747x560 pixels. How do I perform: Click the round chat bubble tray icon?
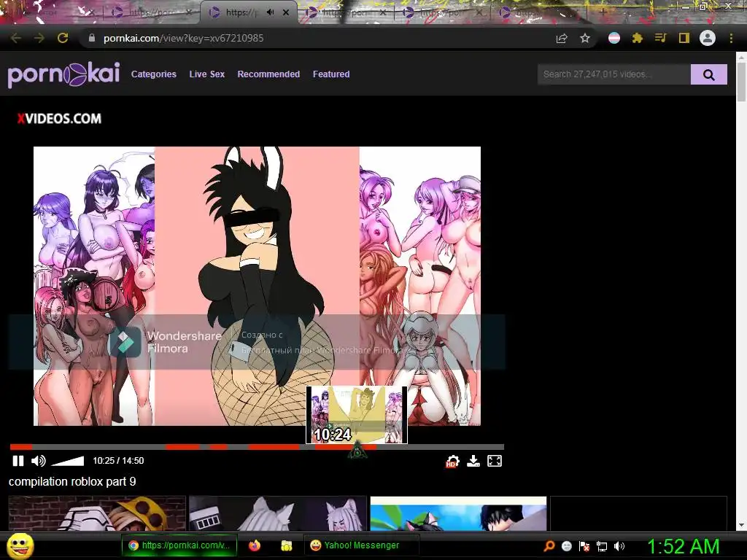[566, 546]
